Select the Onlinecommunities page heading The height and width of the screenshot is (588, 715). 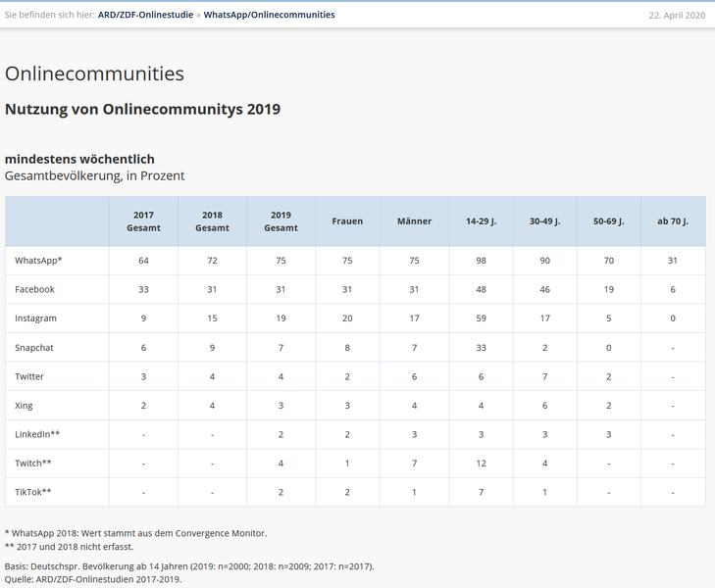tap(94, 73)
